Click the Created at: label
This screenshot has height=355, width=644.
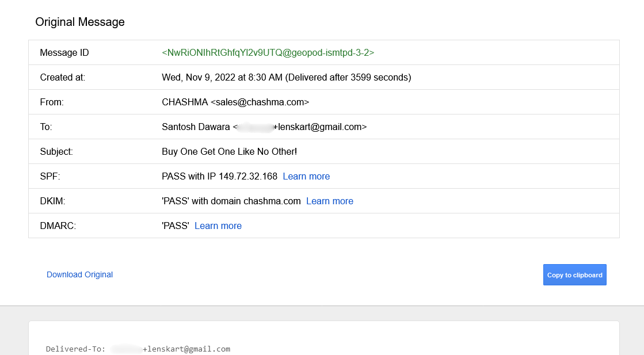[62, 78]
